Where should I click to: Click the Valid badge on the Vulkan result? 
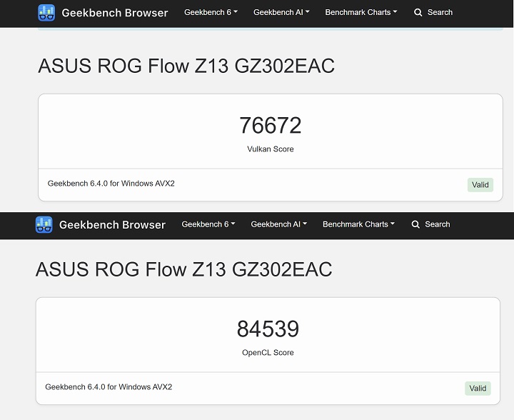480,185
